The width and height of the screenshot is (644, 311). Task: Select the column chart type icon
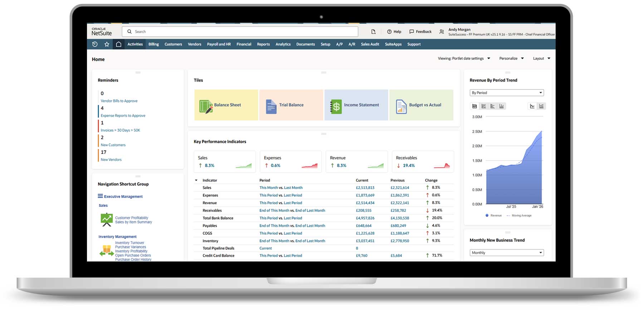pos(502,106)
